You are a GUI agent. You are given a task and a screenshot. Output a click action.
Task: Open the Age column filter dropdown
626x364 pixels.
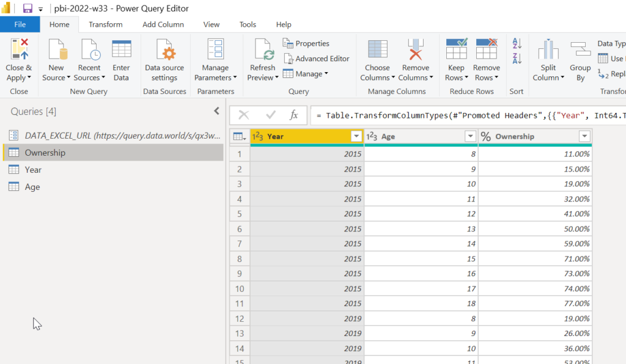pyautogui.click(x=470, y=137)
